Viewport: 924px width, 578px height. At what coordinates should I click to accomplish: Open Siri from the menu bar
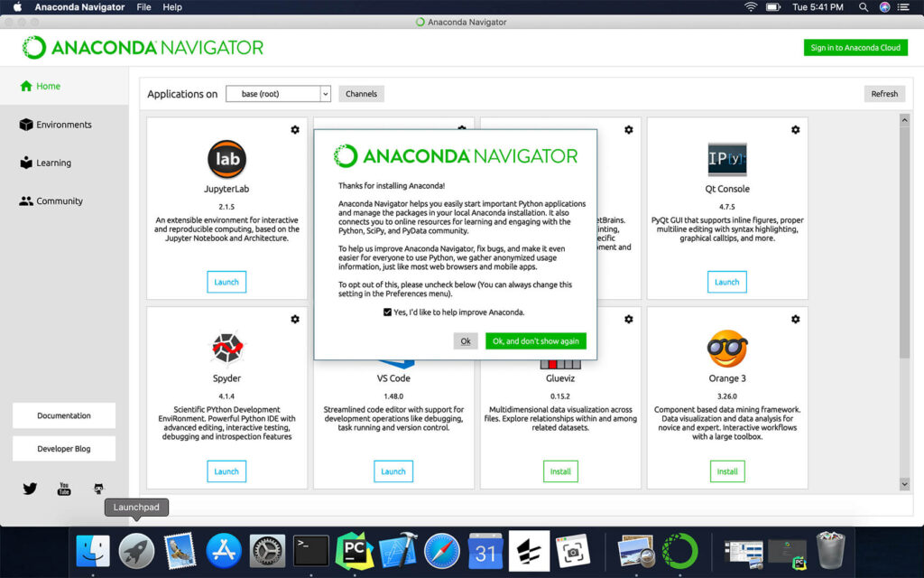click(884, 7)
